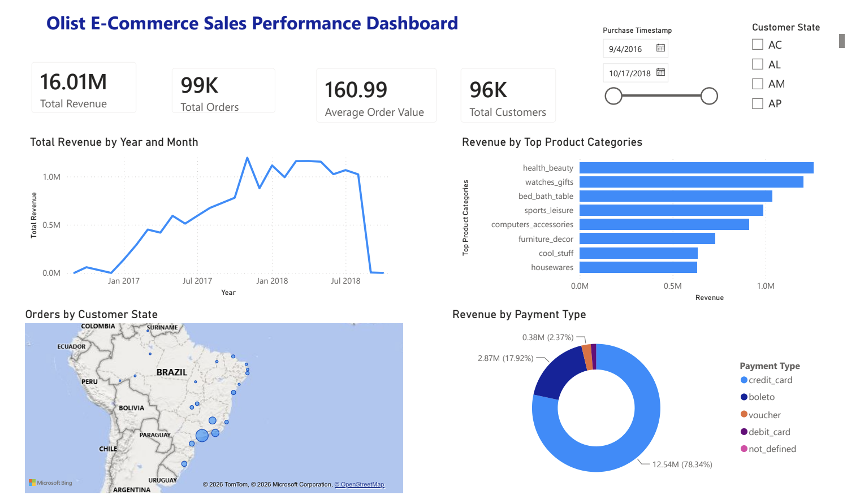Click the 'Total Revenue by Year and Month' title
847x504 pixels.
(114, 142)
